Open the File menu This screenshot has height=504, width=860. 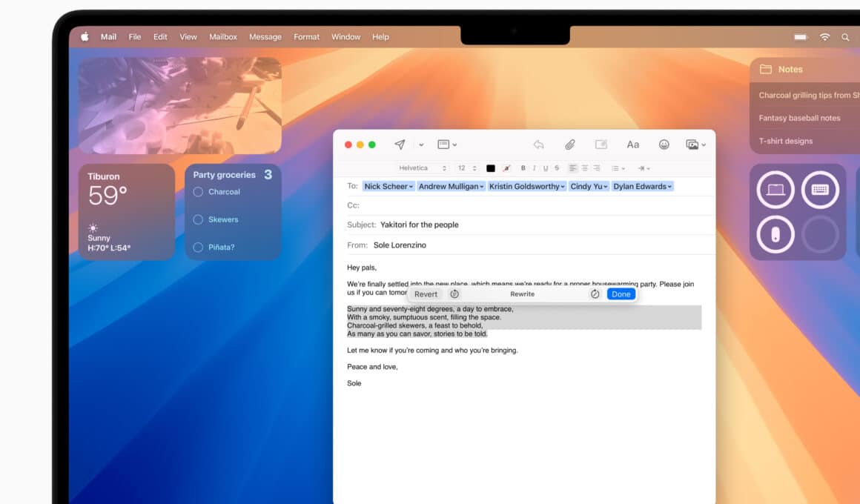[134, 37]
